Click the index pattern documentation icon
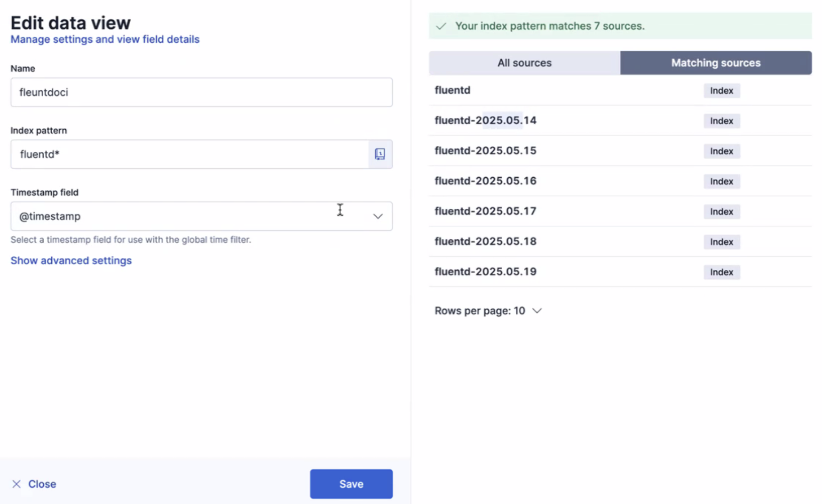 click(x=379, y=154)
